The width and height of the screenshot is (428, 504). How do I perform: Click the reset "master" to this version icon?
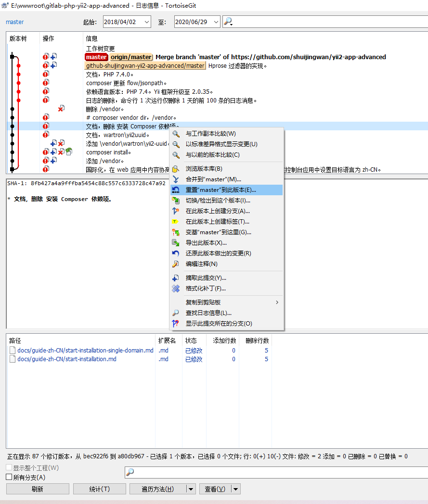click(176, 190)
